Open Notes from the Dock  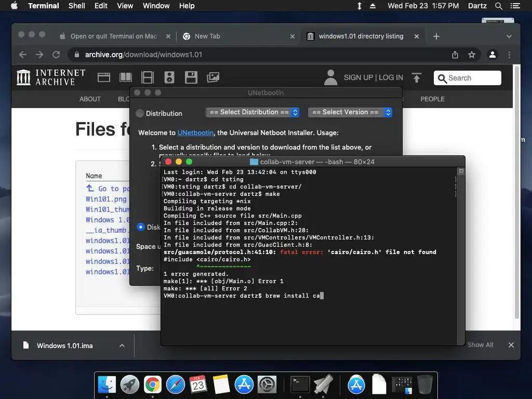tap(221, 385)
